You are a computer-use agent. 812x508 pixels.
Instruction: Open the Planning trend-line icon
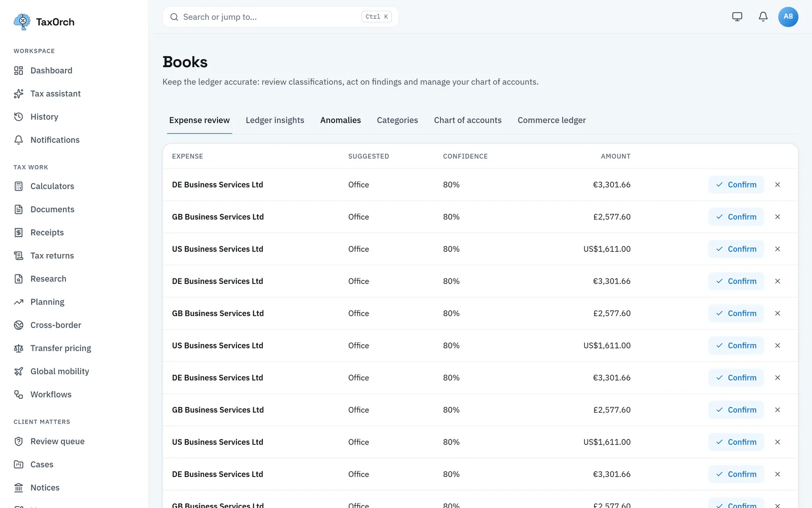[x=19, y=302]
